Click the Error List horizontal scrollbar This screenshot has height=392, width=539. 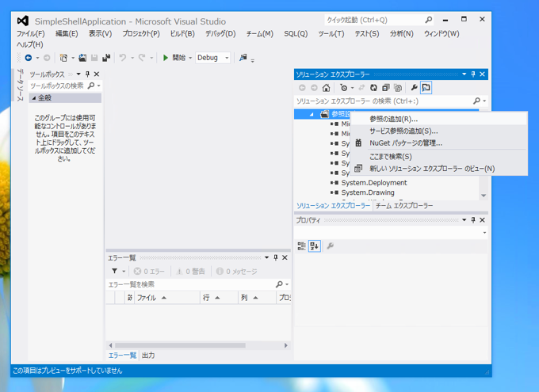[180, 345]
